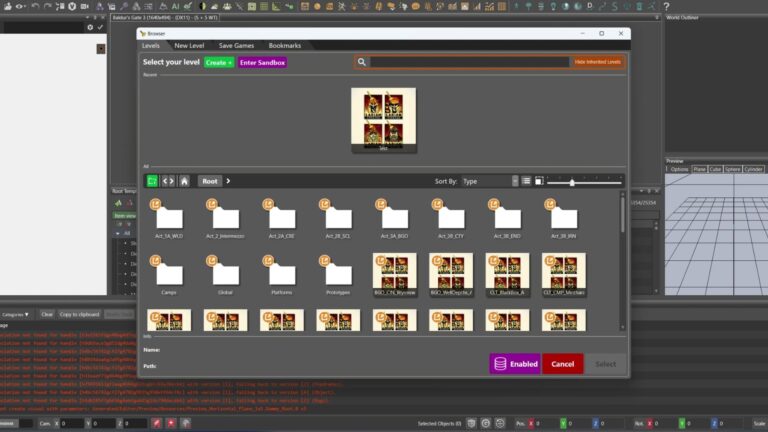Select Cylinder shape in Preview panel
The height and width of the screenshot is (432, 768).
tap(753, 169)
